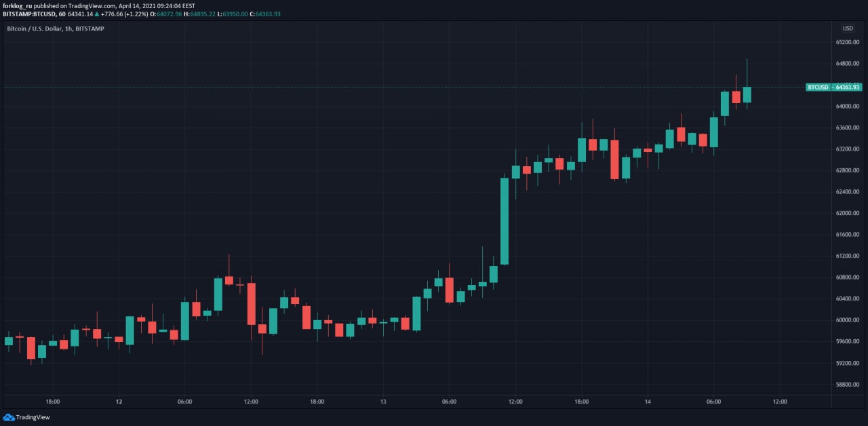The width and height of the screenshot is (868, 426).
Task: Click the 58800.00 price axis label
Action: (x=848, y=385)
